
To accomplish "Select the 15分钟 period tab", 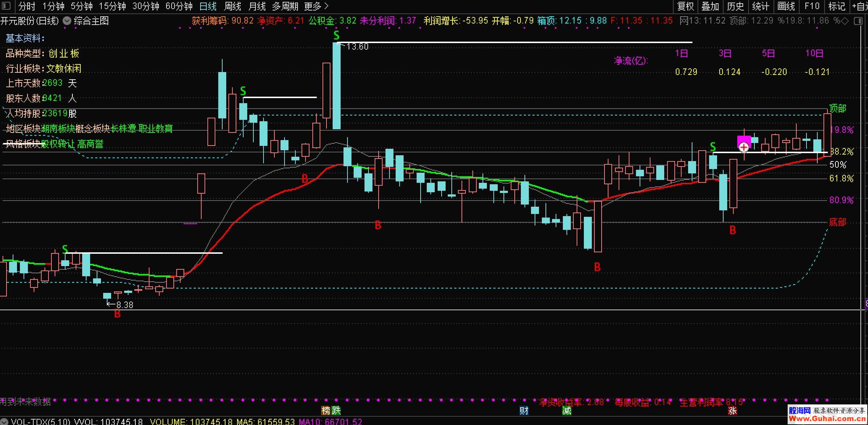I will click(112, 6).
